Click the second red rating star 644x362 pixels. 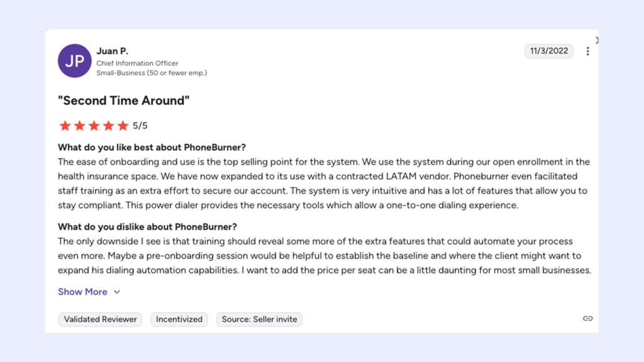point(80,126)
